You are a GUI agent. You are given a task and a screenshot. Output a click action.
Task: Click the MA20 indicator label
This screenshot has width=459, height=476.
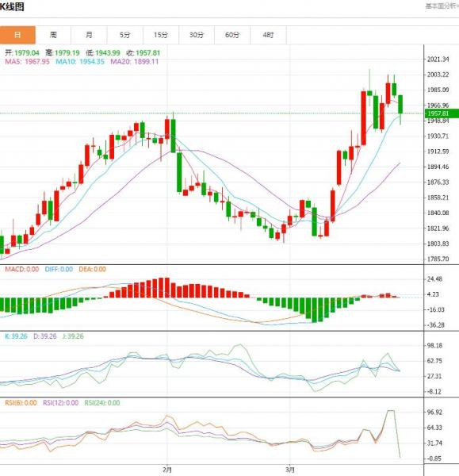pos(135,62)
